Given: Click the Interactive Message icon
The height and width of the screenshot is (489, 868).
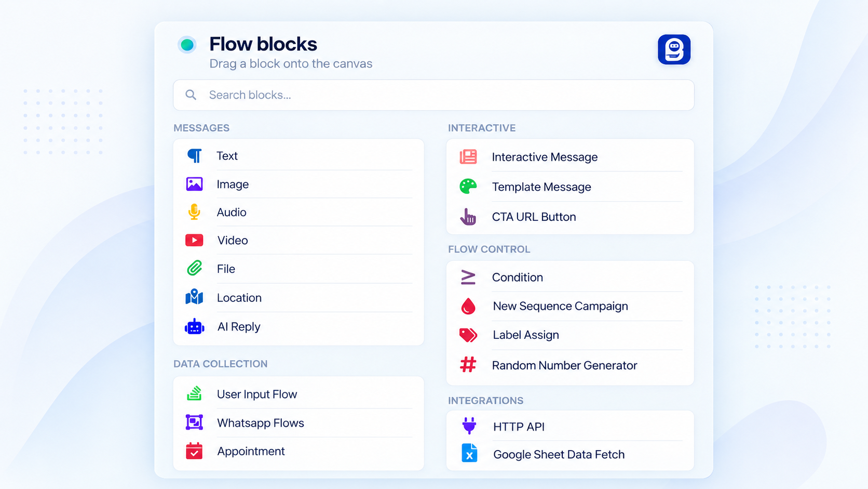Looking at the screenshot, I should click(468, 156).
